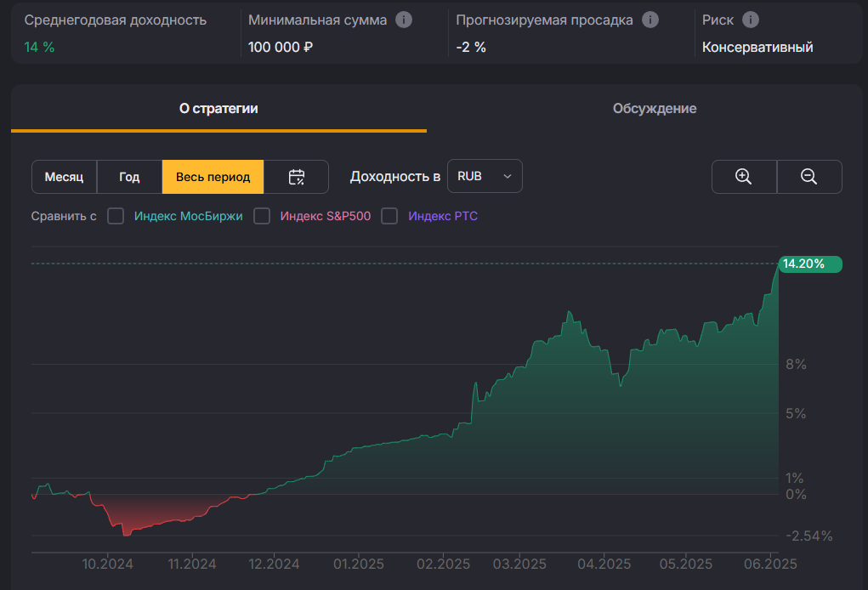This screenshot has height=590, width=868.
Task: Click info icon next to Риск
Action: click(751, 20)
